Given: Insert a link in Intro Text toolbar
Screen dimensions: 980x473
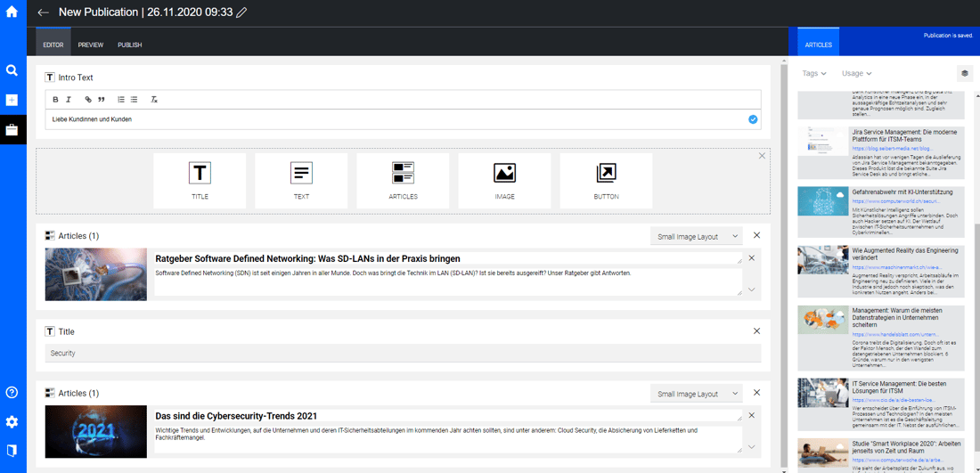Looking at the screenshot, I should pos(88,100).
